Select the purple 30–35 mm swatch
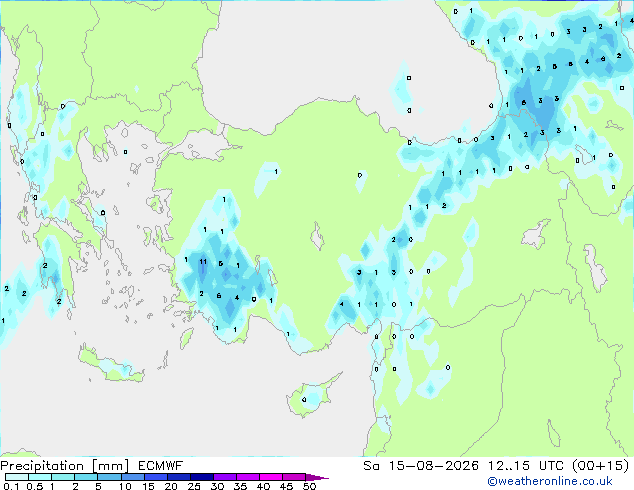Screen dimensions: 634x490 (x=225, y=477)
